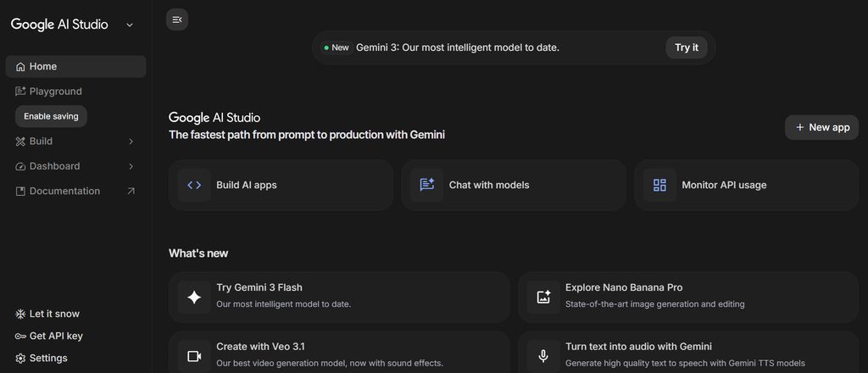Screen dimensions: 868x373
Task: Click the image icon for Nano Banana Pro
Action: tap(543, 298)
